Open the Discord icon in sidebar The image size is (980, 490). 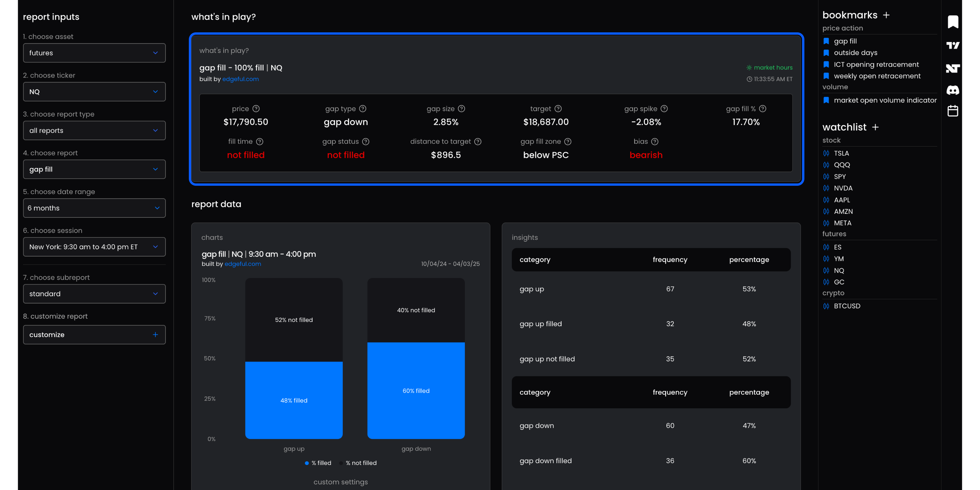click(x=953, y=90)
